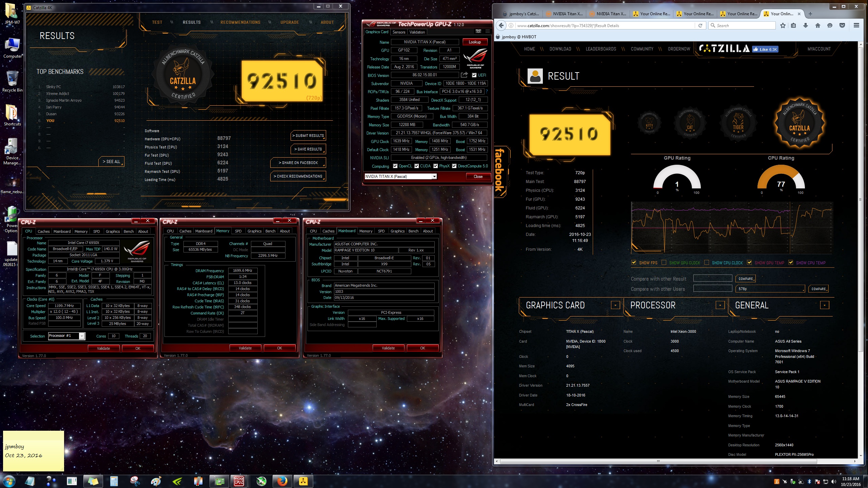868x488 pixels.
Task: Open NVIDIA icon on taskbar
Action: pyautogui.click(x=177, y=481)
